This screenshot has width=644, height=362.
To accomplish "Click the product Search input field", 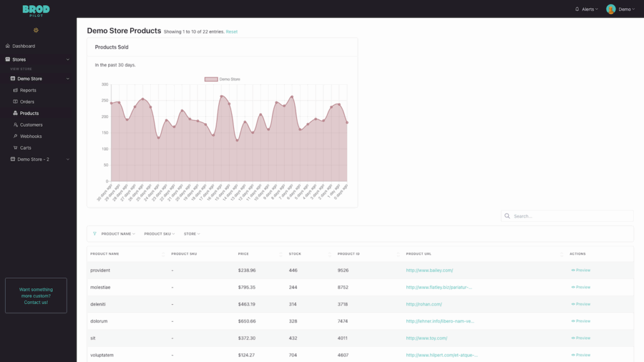I will (571, 216).
